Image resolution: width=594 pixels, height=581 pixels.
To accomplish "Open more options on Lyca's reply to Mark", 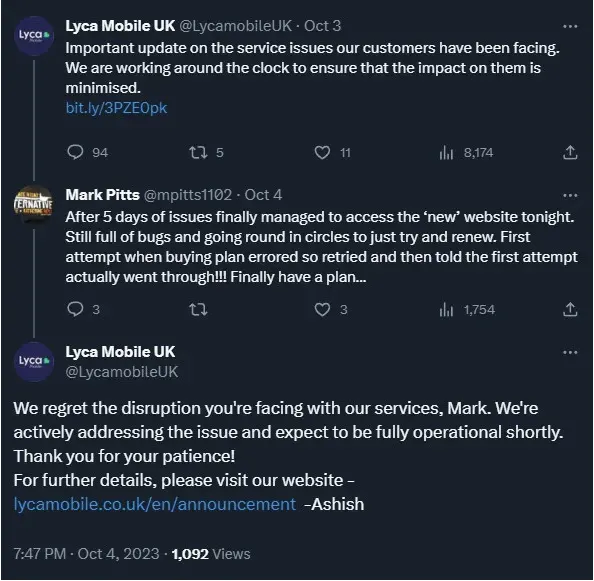I will click(x=570, y=353).
